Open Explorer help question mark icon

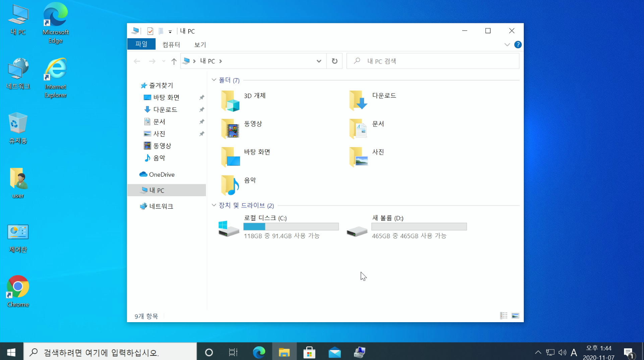coord(518,44)
